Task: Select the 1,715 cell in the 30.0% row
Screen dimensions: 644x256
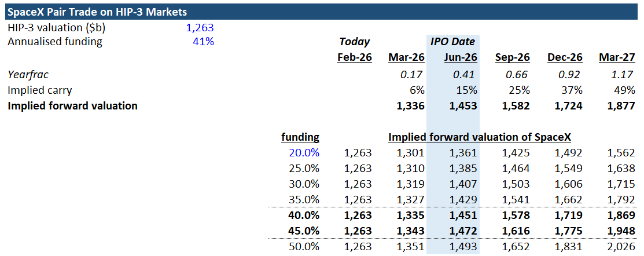Action: pos(621,184)
